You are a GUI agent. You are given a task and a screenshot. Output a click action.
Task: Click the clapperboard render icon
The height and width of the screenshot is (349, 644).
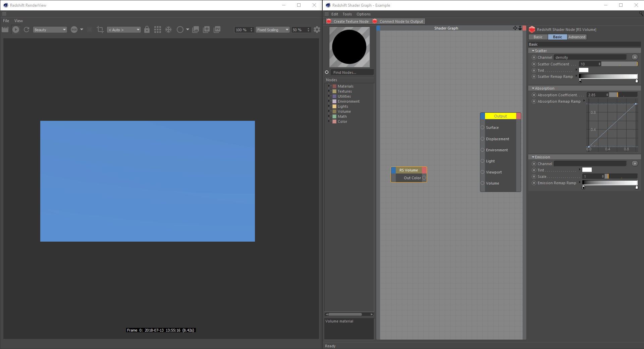coord(5,30)
